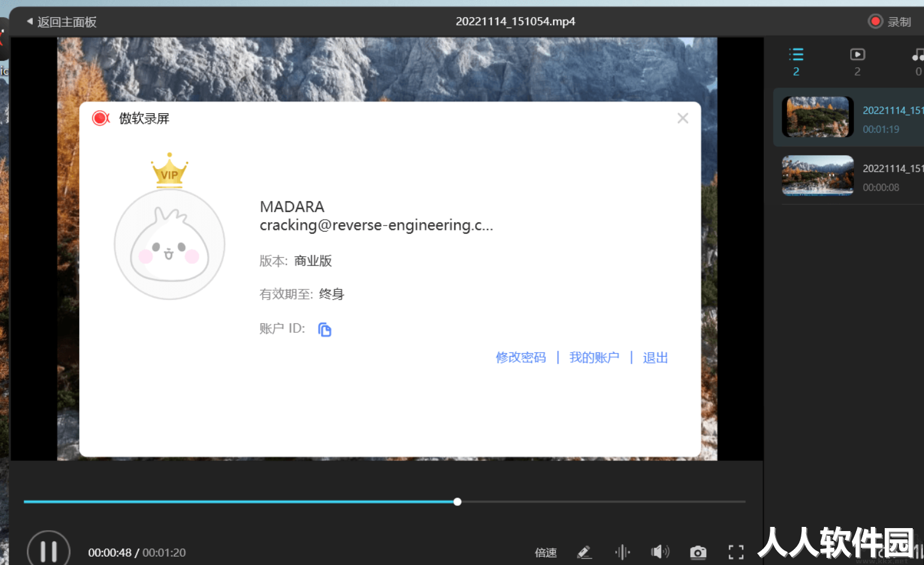Click the VIP avatar picture
Image resolution: width=924 pixels, height=565 pixels.
tap(170, 244)
